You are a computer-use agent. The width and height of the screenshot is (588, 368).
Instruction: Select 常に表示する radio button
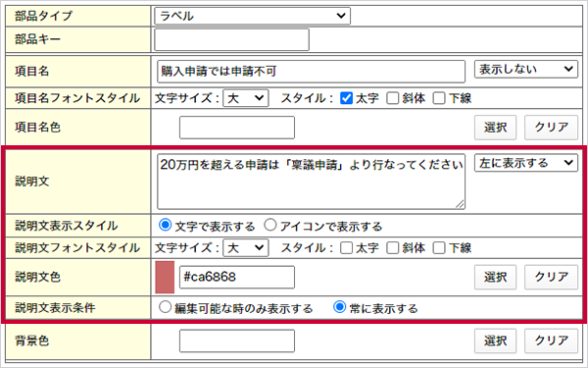point(339,307)
